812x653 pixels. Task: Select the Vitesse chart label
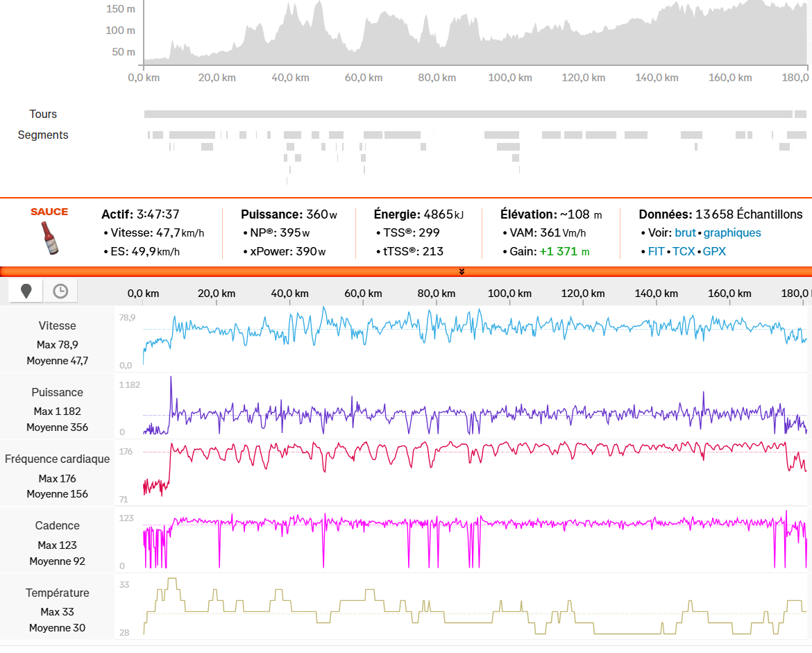(58, 325)
